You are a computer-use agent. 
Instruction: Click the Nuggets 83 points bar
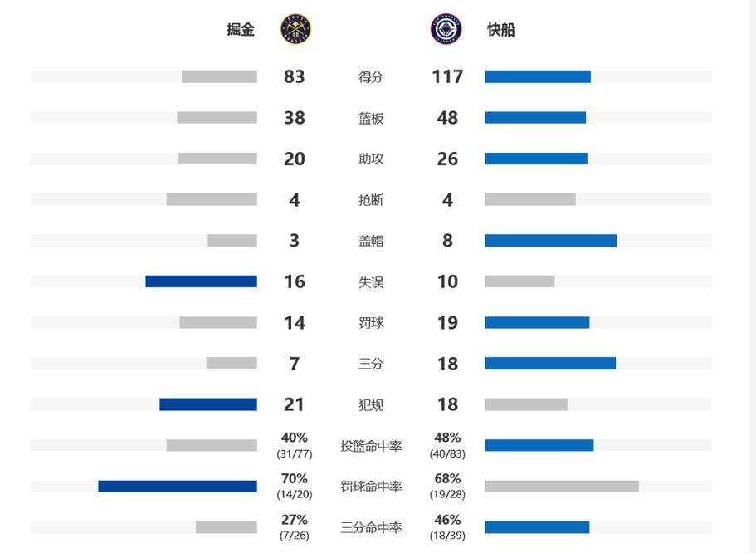pyautogui.click(x=219, y=76)
